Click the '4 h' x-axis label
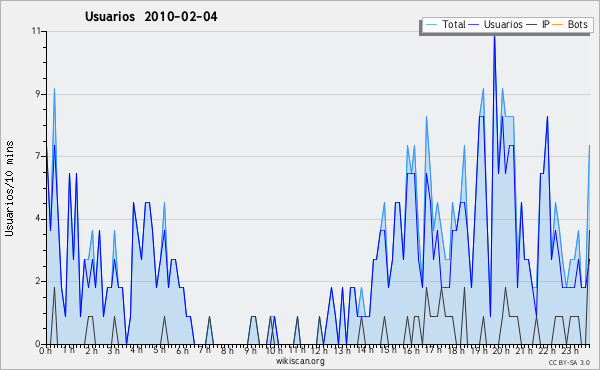The height and width of the screenshot is (370, 600). tap(137, 350)
